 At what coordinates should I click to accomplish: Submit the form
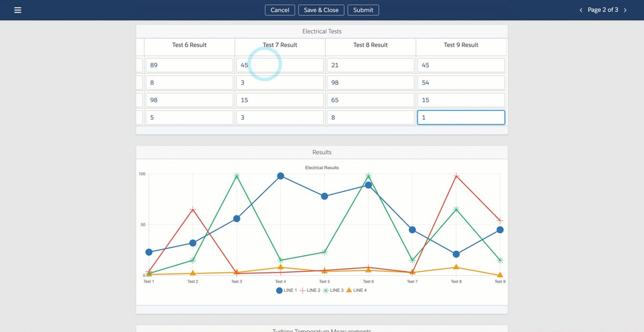click(363, 10)
